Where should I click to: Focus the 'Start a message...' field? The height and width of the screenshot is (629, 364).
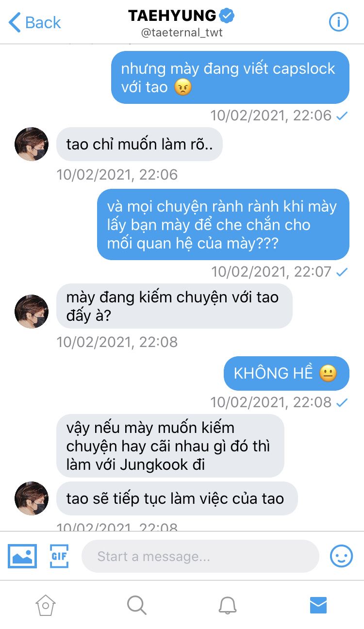pos(200,556)
